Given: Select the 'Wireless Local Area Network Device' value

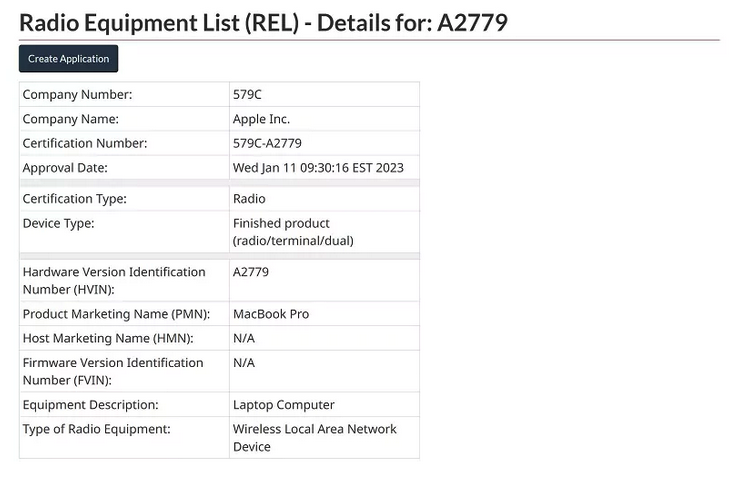Looking at the screenshot, I should (315, 437).
